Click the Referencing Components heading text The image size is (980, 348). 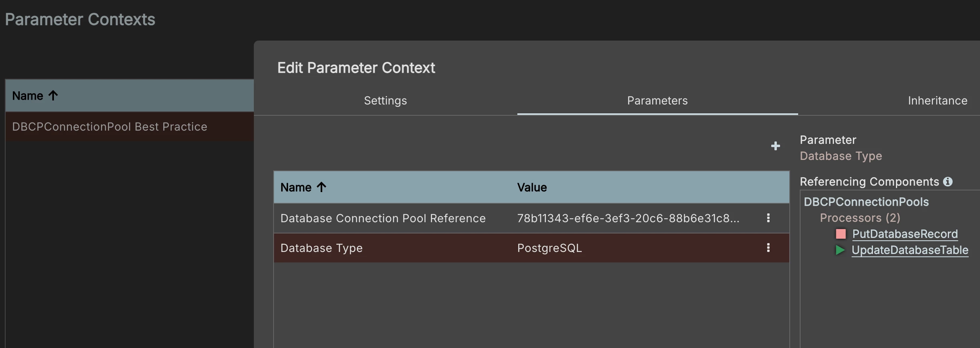point(869,182)
